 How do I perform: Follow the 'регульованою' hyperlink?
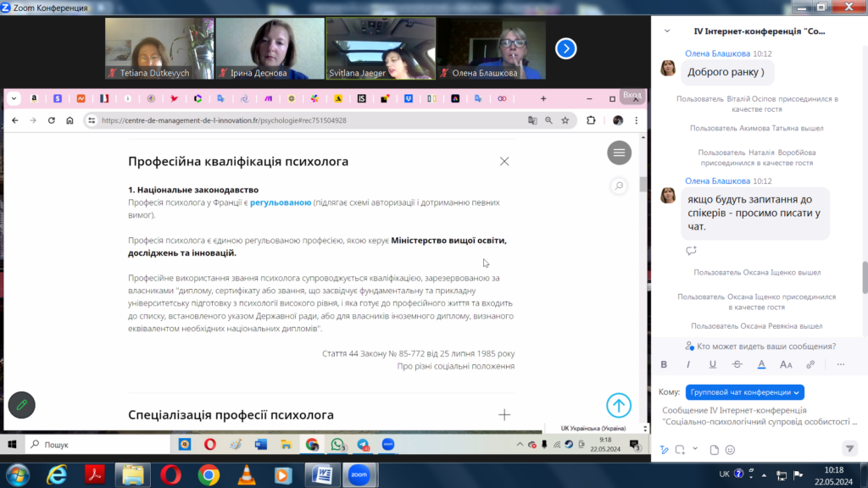pos(281,203)
